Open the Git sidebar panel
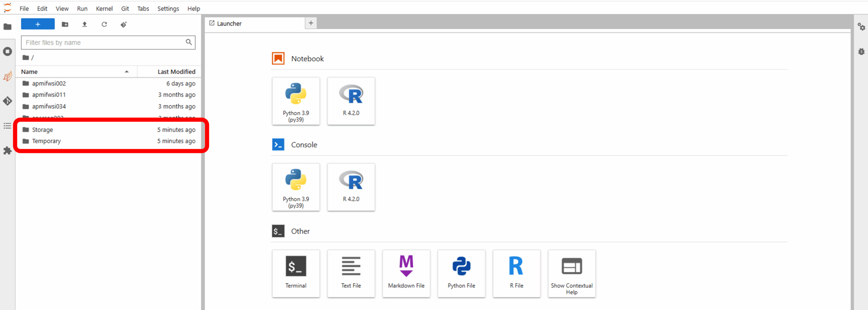868x310 pixels. click(7, 101)
